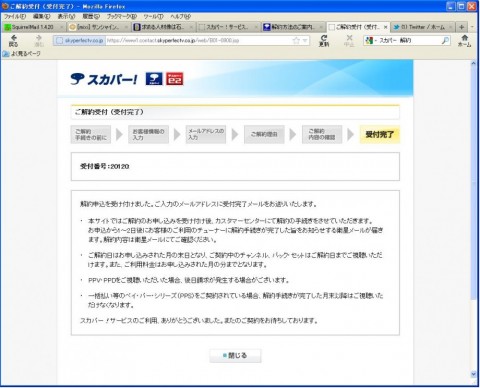Click the vertical scrollbar thumb

[473, 183]
